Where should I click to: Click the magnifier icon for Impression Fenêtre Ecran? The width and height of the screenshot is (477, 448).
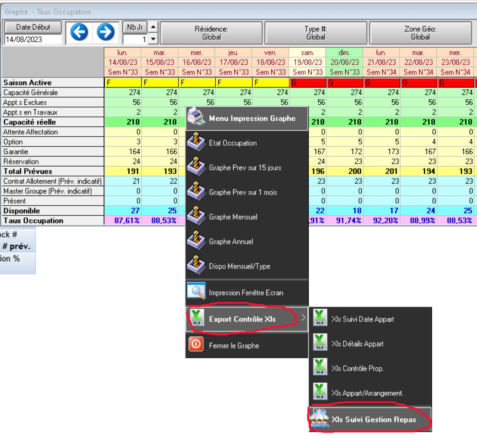[196, 292]
